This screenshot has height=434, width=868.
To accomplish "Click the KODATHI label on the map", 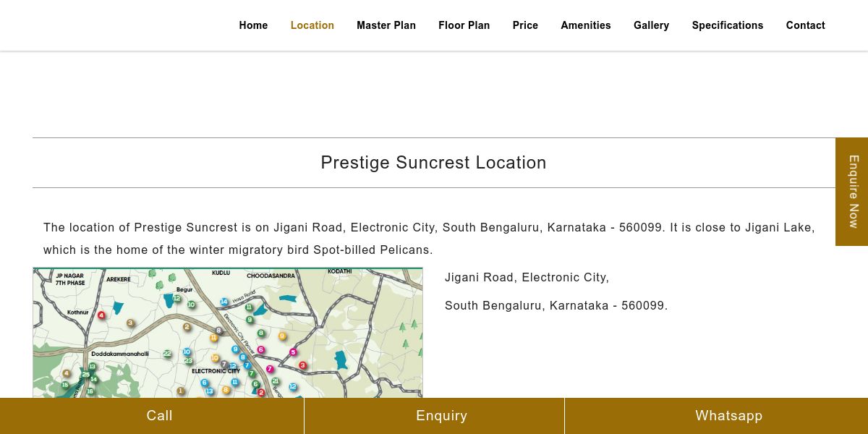I will point(339,271).
